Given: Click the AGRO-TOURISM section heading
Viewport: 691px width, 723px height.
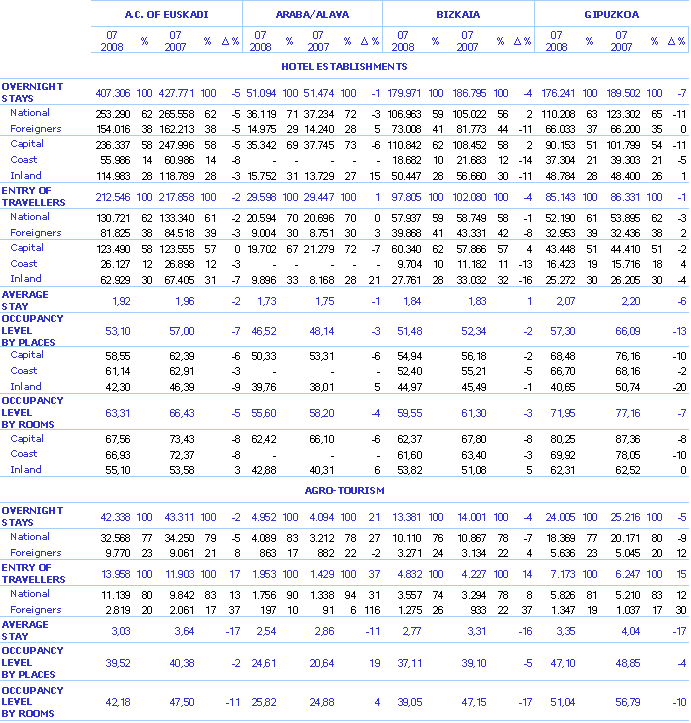Looking at the screenshot, I should click(346, 491).
